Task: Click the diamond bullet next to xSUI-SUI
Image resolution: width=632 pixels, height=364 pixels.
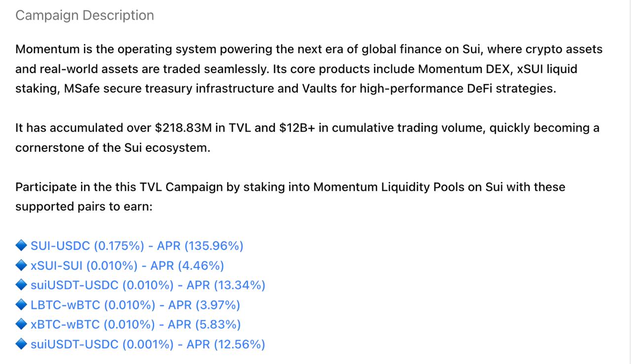Action: tap(21, 265)
